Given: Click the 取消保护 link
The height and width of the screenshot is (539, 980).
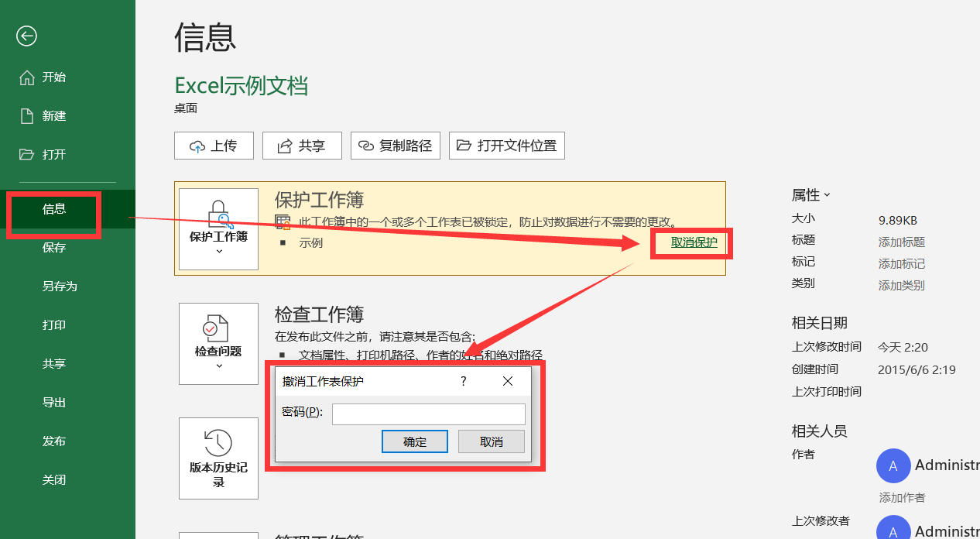Looking at the screenshot, I should click(694, 242).
